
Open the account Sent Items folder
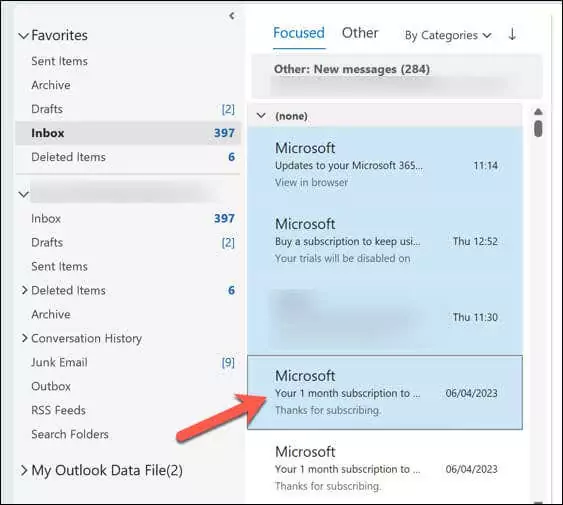click(x=59, y=267)
